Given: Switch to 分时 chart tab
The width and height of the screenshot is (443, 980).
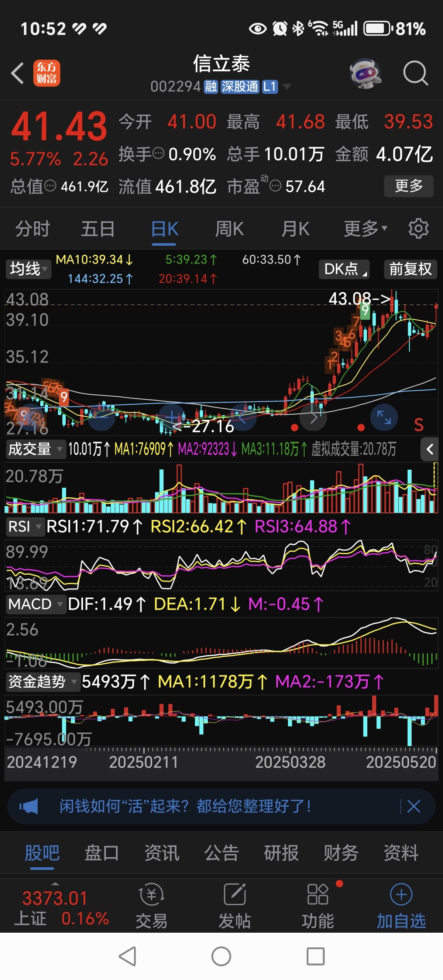Looking at the screenshot, I should [x=33, y=229].
